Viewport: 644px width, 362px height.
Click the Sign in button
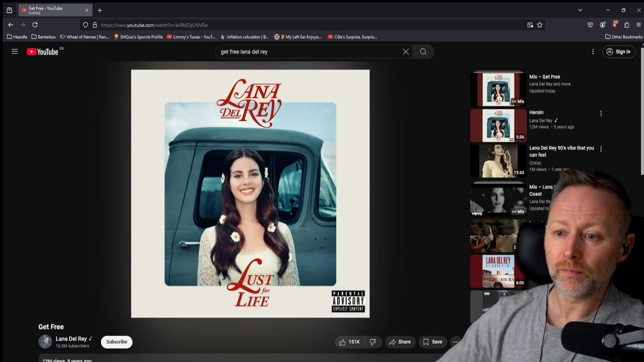pyautogui.click(x=618, y=52)
